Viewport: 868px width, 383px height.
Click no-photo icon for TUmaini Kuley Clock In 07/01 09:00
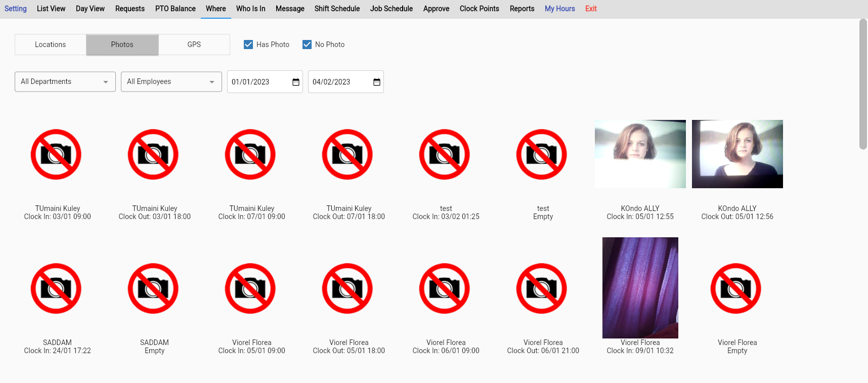[250, 154]
